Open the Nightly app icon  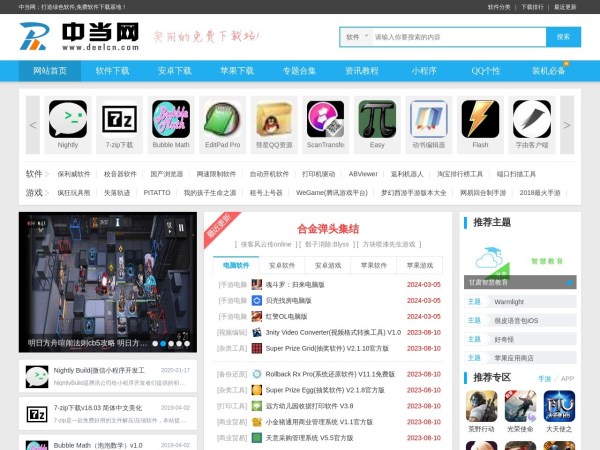pyautogui.click(x=68, y=119)
